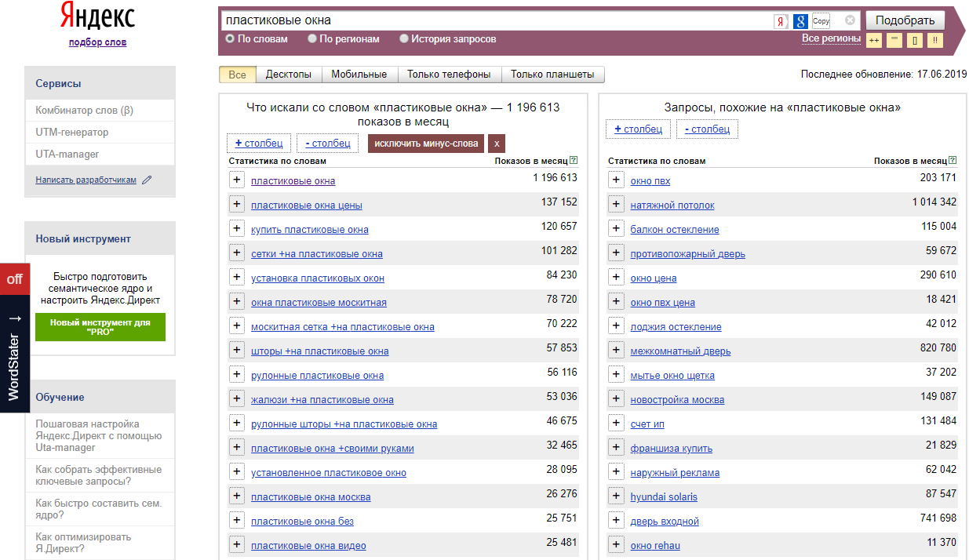Toggle the red WordStater off button
Viewport: 969px width, 560px height.
(x=15, y=279)
